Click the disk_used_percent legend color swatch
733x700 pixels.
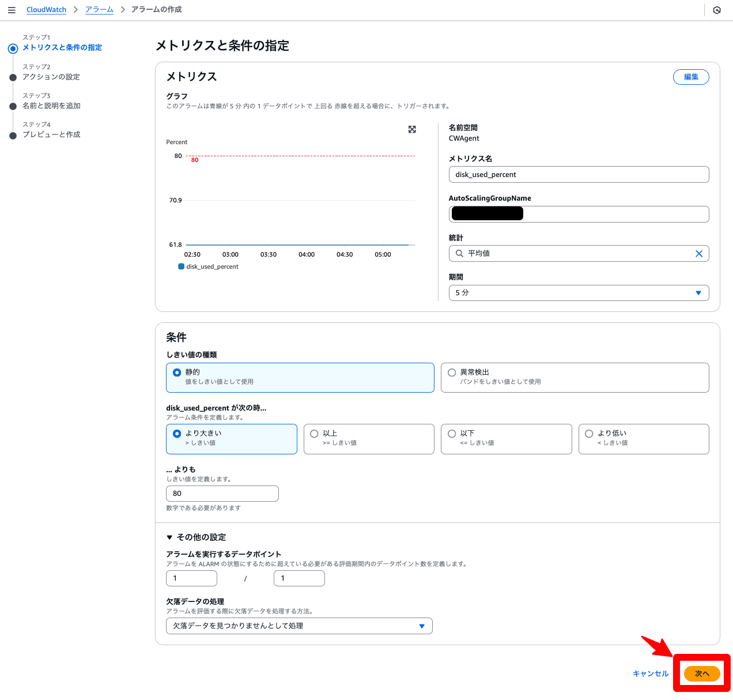(181, 266)
